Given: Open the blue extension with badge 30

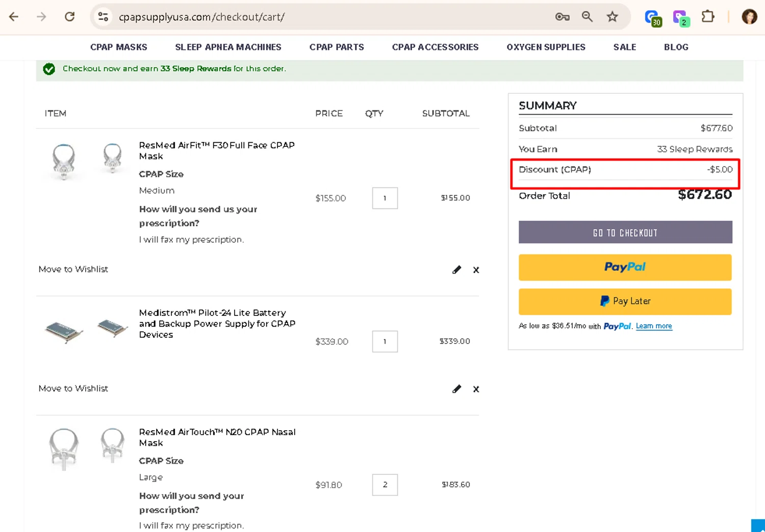Looking at the screenshot, I should click(x=653, y=18).
